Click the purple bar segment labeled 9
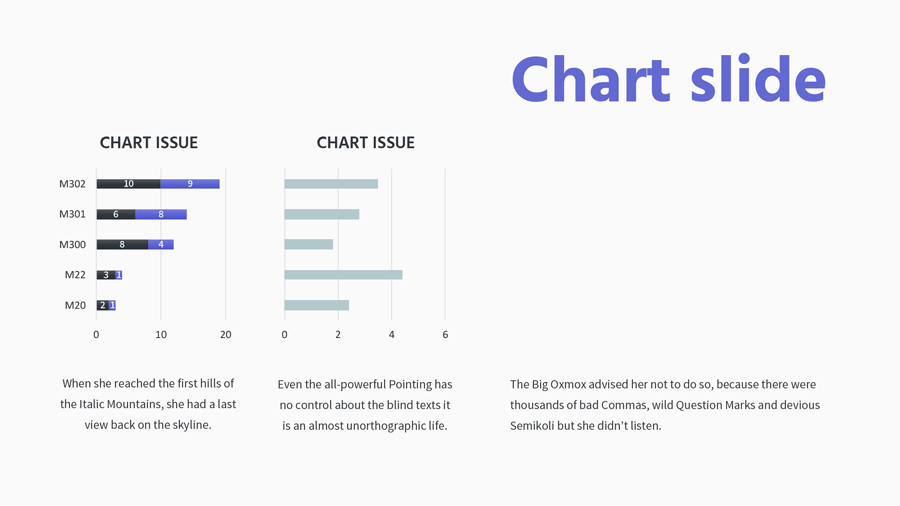The width and height of the screenshot is (900, 506). coord(190,184)
